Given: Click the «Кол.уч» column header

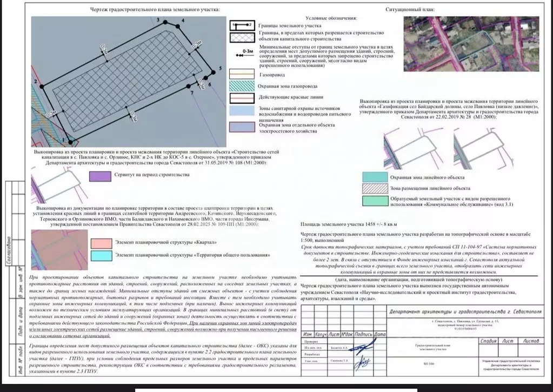Looking at the screenshot, I should [x=321, y=334].
